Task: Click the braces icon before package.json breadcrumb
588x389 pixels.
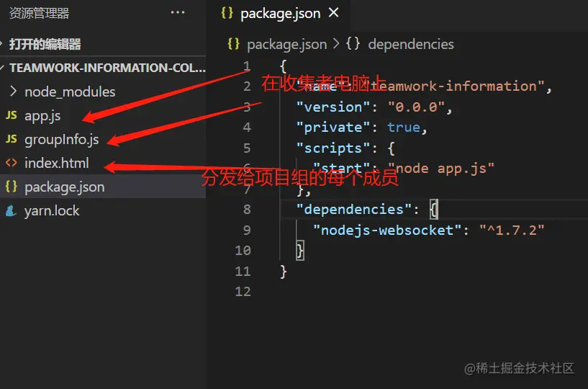Action: 234,43
